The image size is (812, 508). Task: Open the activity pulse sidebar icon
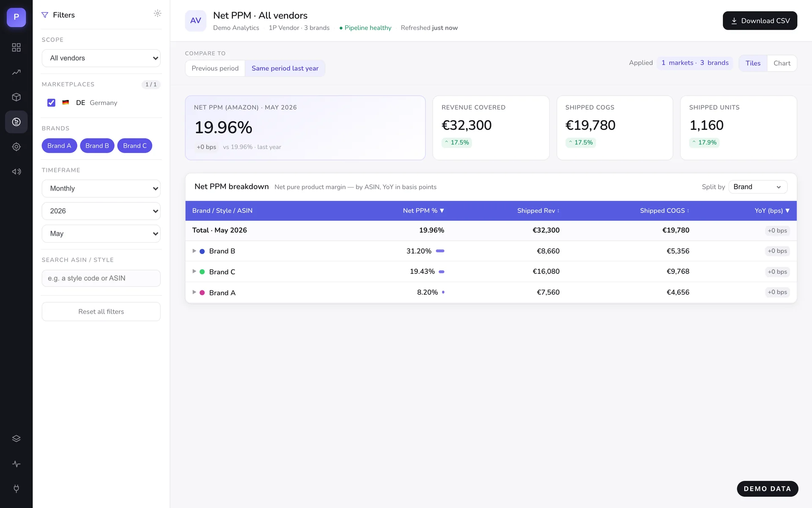coord(16,464)
